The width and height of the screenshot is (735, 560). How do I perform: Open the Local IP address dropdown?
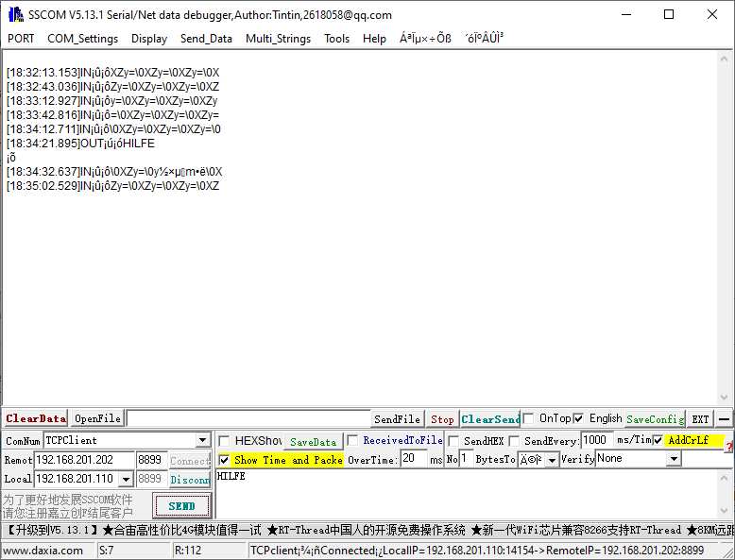click(126, 480)
